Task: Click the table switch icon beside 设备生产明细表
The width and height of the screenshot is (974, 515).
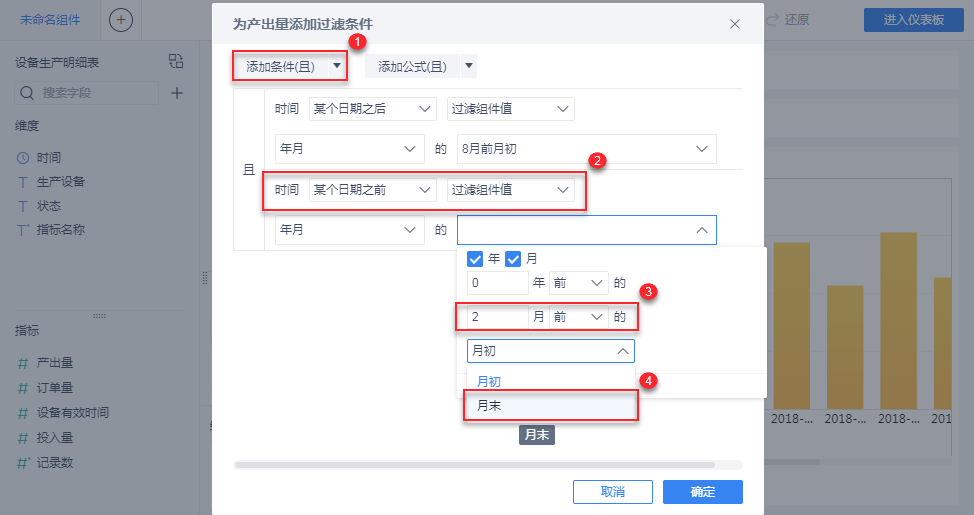Action: pyautogui.click(x=176, y=62)
